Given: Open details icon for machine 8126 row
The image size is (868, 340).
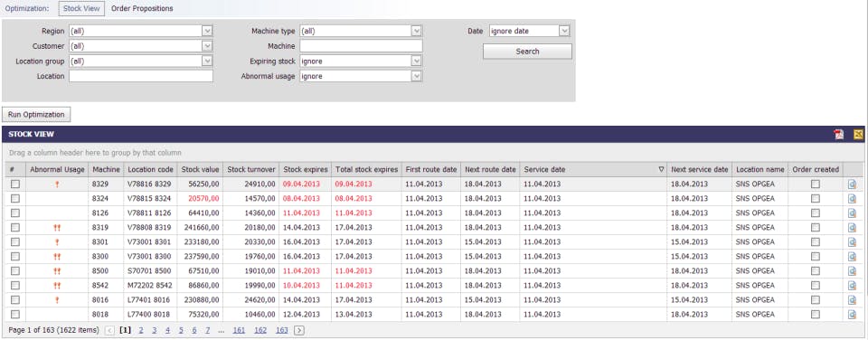Looking at the screenshot, I should [x=852, y=213].
